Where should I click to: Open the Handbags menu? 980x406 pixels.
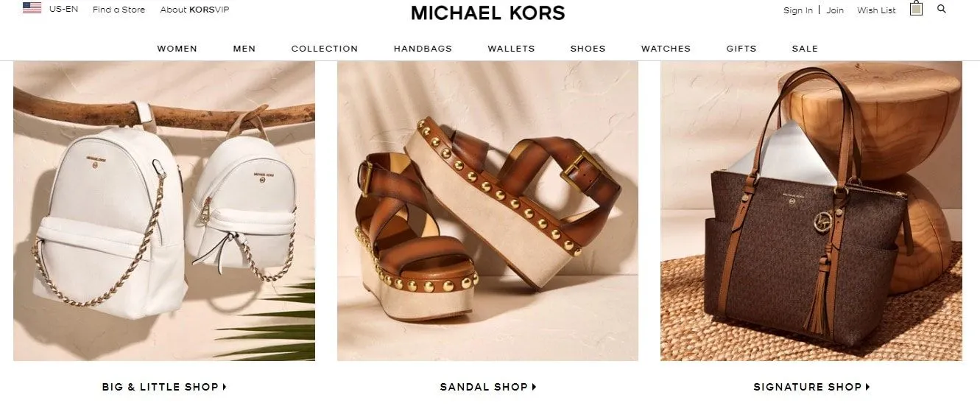(x=423, y=49)
